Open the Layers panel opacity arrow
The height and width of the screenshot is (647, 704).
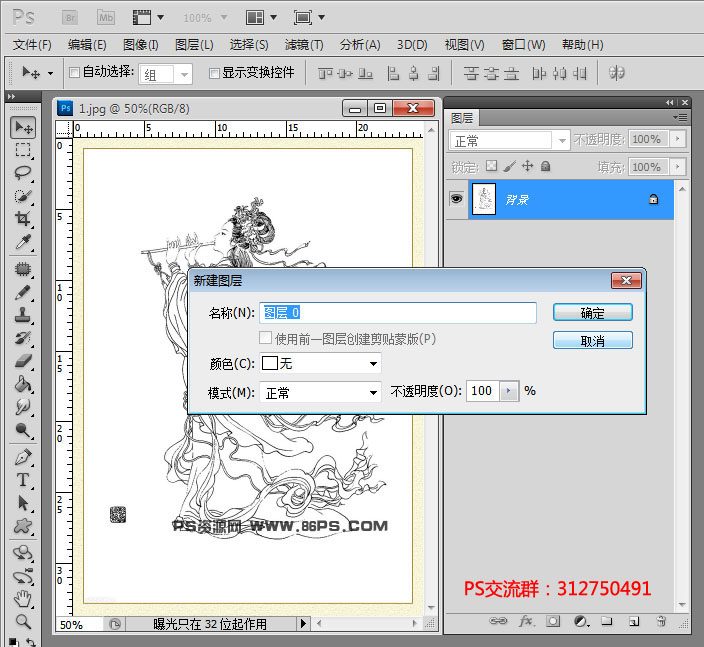[678, 139]
